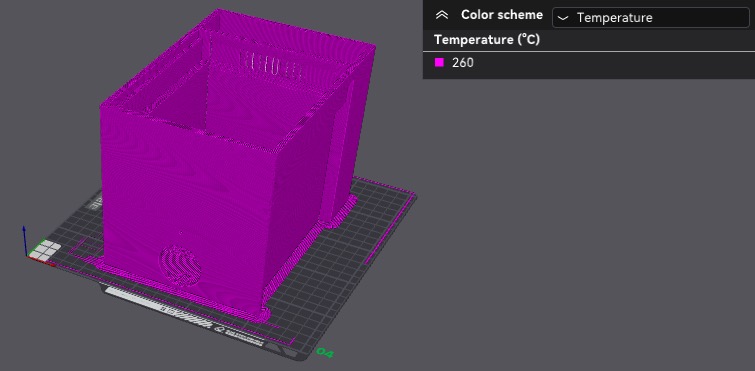The image size is (755, 371).
Task: Click the magenta 260 temperature swatch
Action: coord(439,63)
